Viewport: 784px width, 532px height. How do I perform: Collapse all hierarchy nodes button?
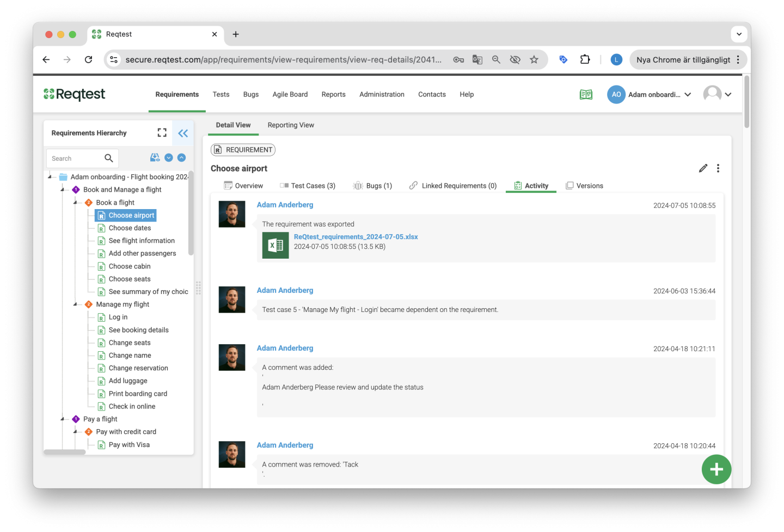point(182,157)
